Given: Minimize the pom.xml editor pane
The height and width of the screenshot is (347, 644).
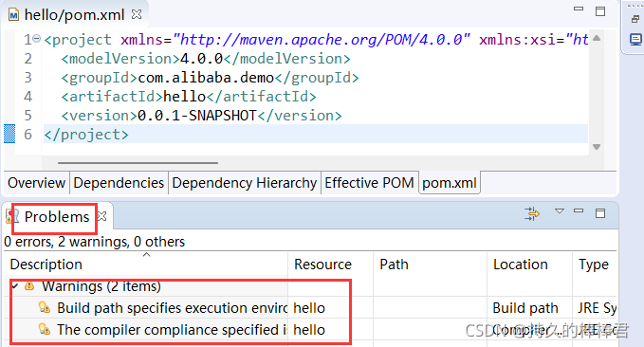Looking at the screenshot, I should click(x=579, y=9).
